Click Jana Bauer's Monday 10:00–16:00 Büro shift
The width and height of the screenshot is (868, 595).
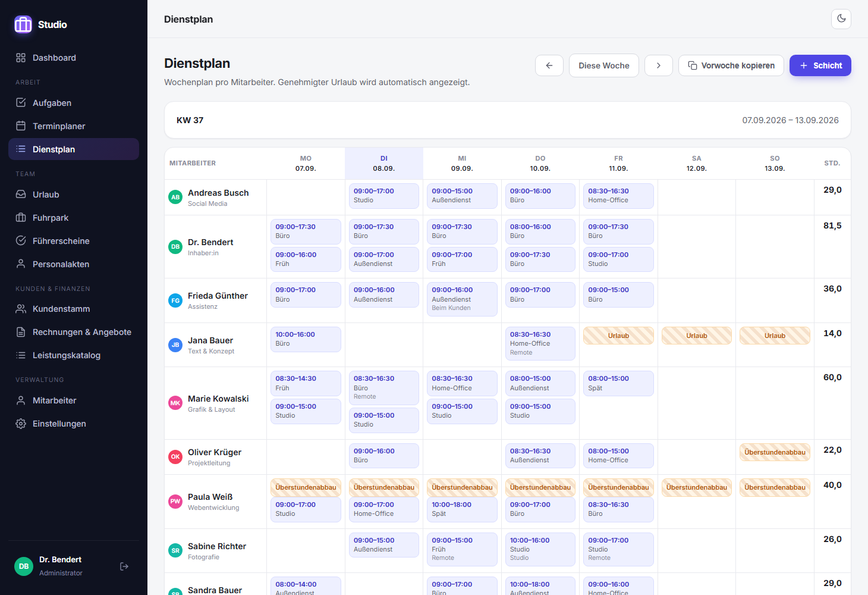[306, 339]
